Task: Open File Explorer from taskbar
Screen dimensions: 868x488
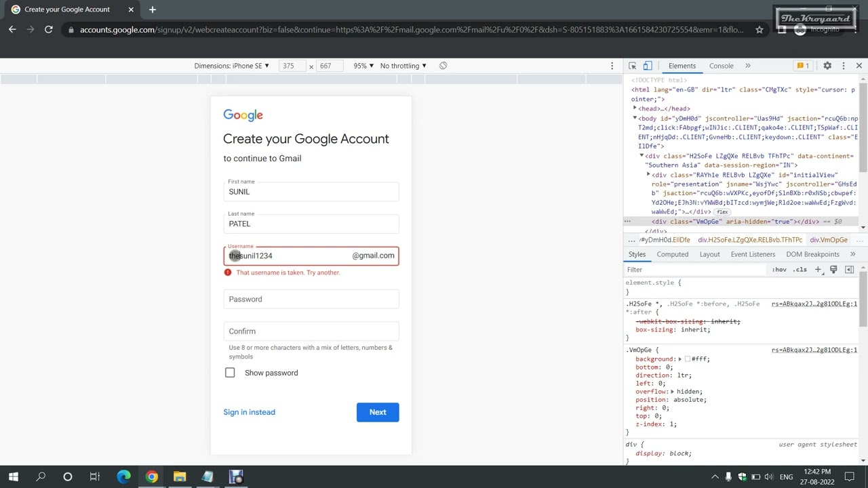Action: click(180, 477)
